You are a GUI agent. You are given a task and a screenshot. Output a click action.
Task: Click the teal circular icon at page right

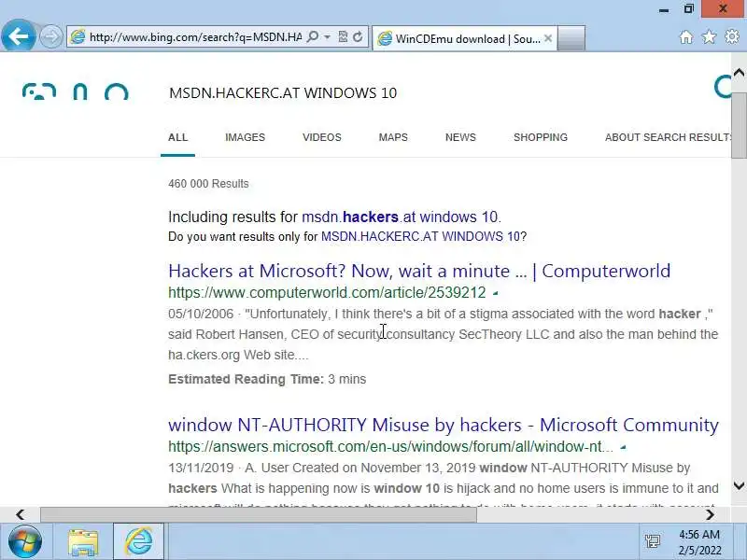pyautogui.click(x=723, y=87)
